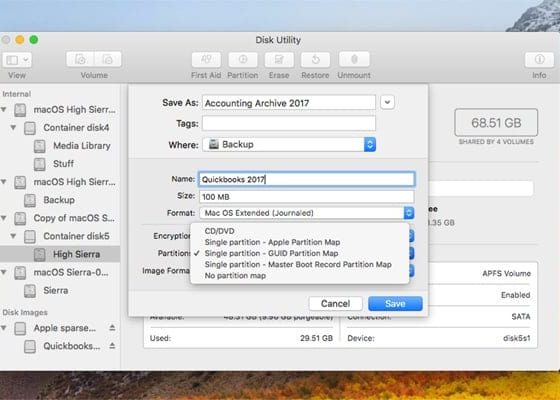Select the High Sierra row text

tap(76, 254)
